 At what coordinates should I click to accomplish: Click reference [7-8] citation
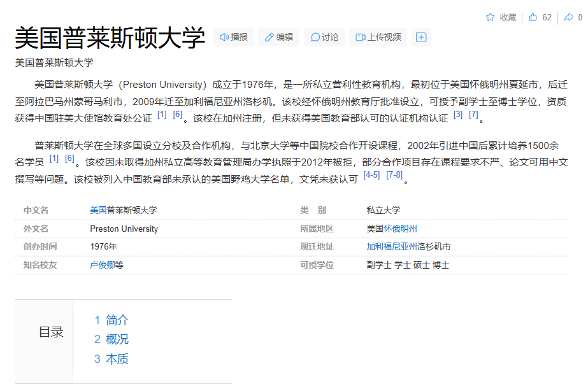pyautogui.click(x=394, y=175)
